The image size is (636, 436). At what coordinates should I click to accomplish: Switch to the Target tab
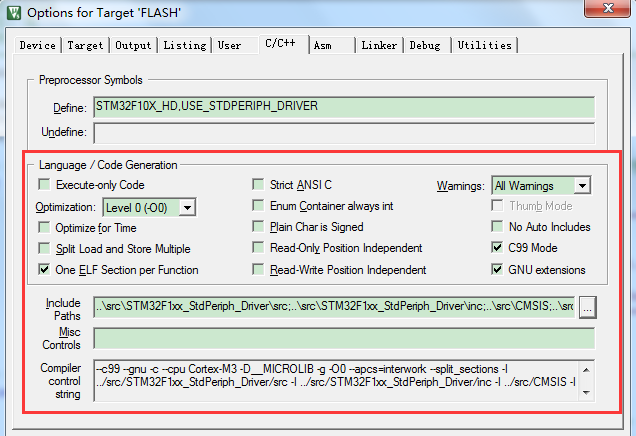(x=85, y=45)
